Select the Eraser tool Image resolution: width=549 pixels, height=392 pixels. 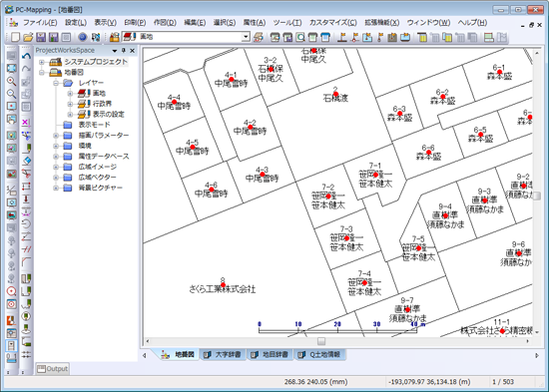click(x=26, y=161)
